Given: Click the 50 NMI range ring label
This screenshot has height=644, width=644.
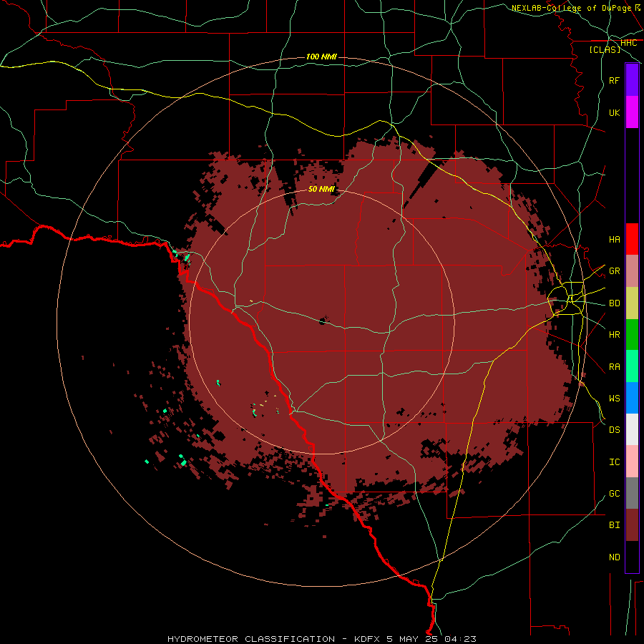Looking at the screenshot, I should (321, 189).
